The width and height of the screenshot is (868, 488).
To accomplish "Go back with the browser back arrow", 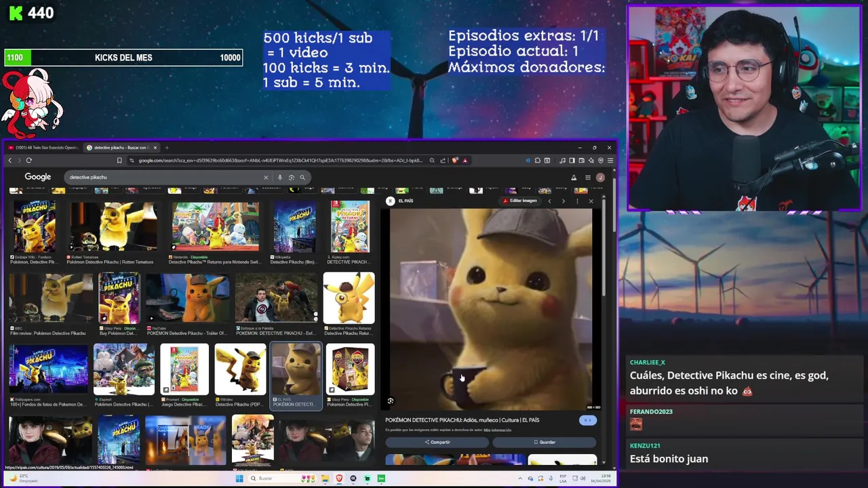I will point(10,160).
